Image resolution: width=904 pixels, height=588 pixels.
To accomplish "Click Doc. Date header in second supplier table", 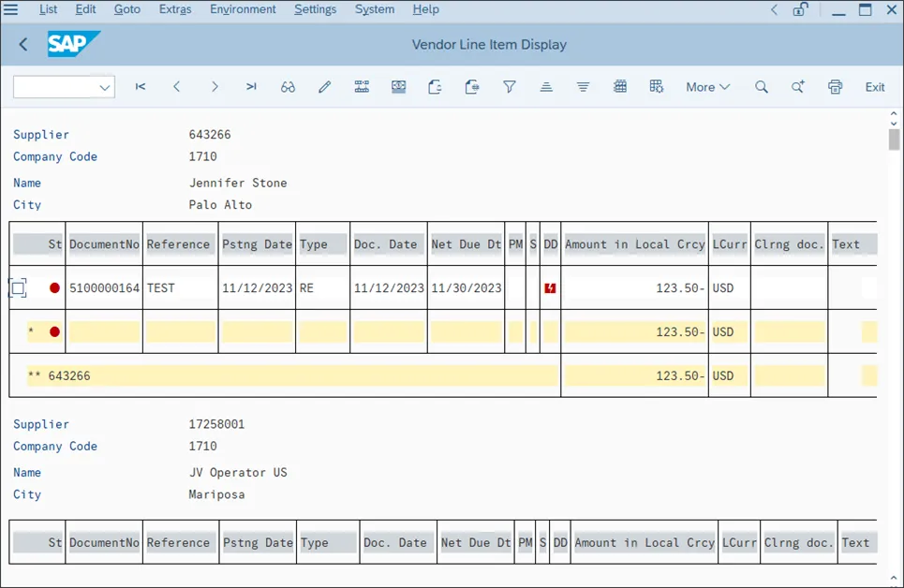I will 398,542.
